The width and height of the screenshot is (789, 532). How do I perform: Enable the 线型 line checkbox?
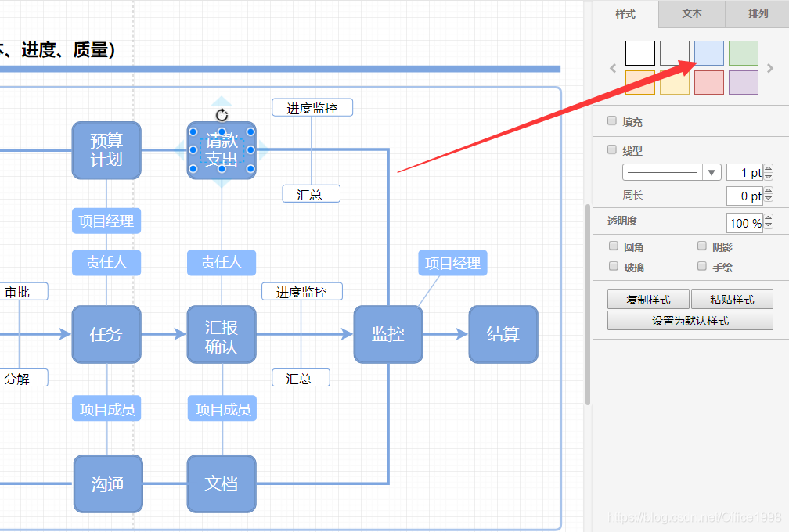tap(612, 149)
